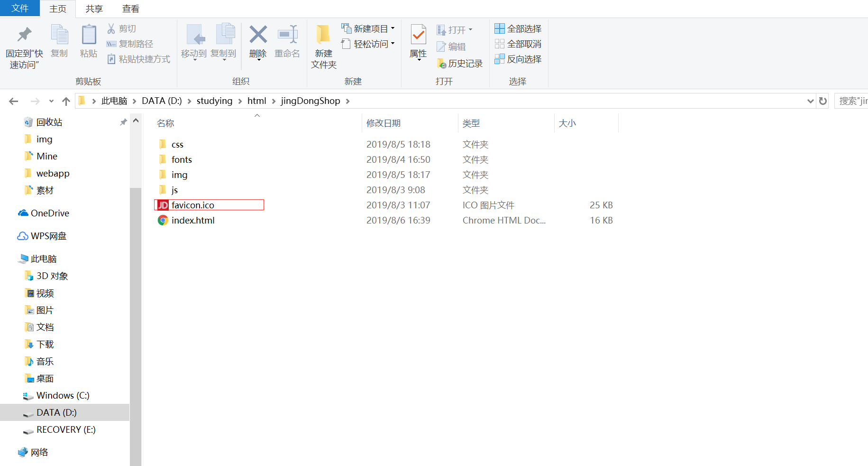The height and width of the screenshot is (466, 868).
Task: Click the New folder (新建文件夹) icon
Action: pos(323,34)
